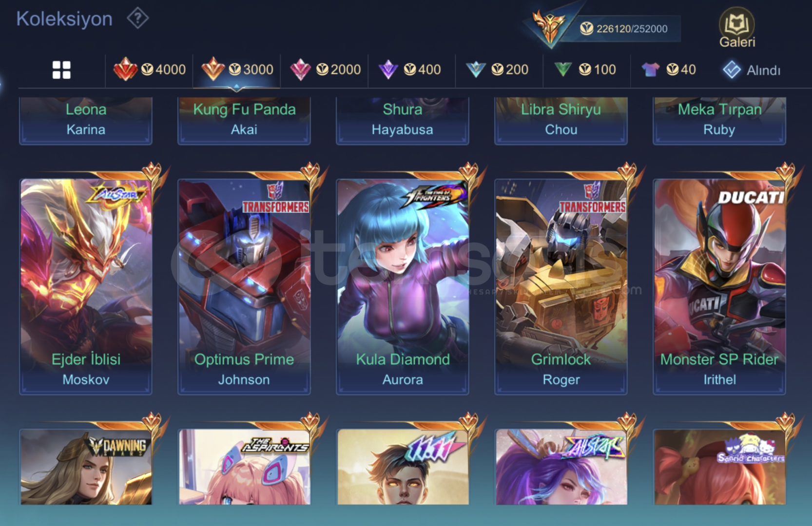This screenshot has width=812, height=526.
Task: Open the Optimus Prime Johnson skin card
Action: [x=244, y=287]
